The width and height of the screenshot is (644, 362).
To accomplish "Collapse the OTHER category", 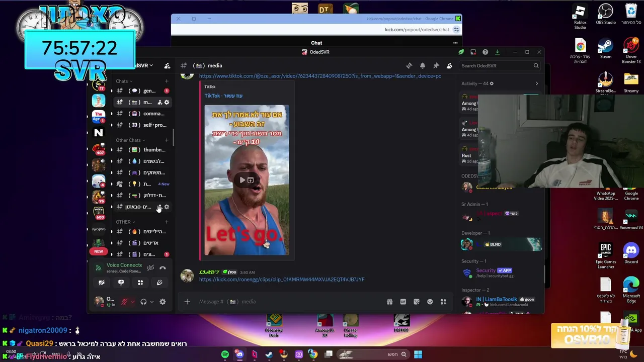I will [125, 222].
